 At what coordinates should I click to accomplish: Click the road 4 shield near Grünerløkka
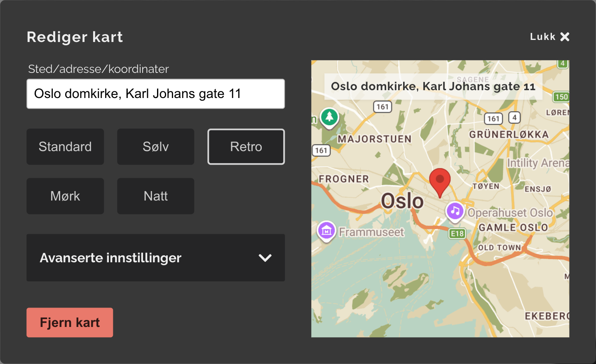coord(514,117)
